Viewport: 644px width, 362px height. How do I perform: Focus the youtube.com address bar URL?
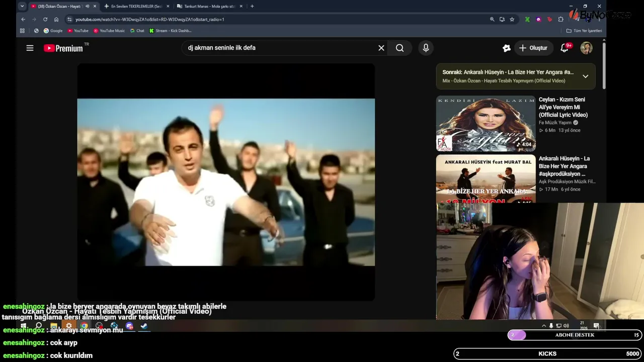click(150, 19)
